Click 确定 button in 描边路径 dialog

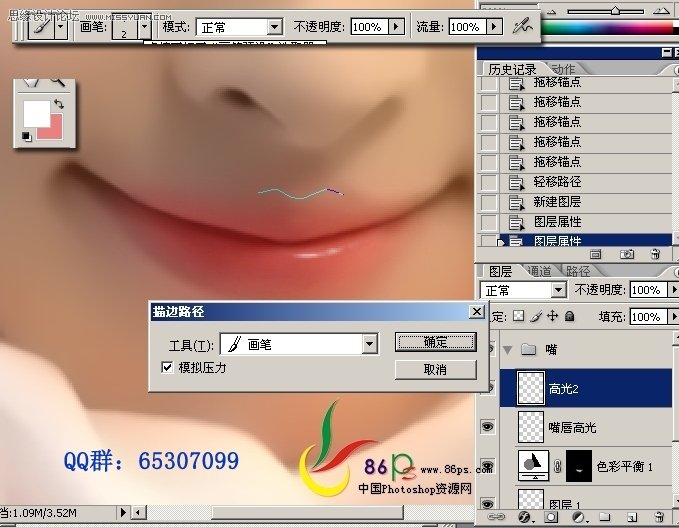pos(436,342)
